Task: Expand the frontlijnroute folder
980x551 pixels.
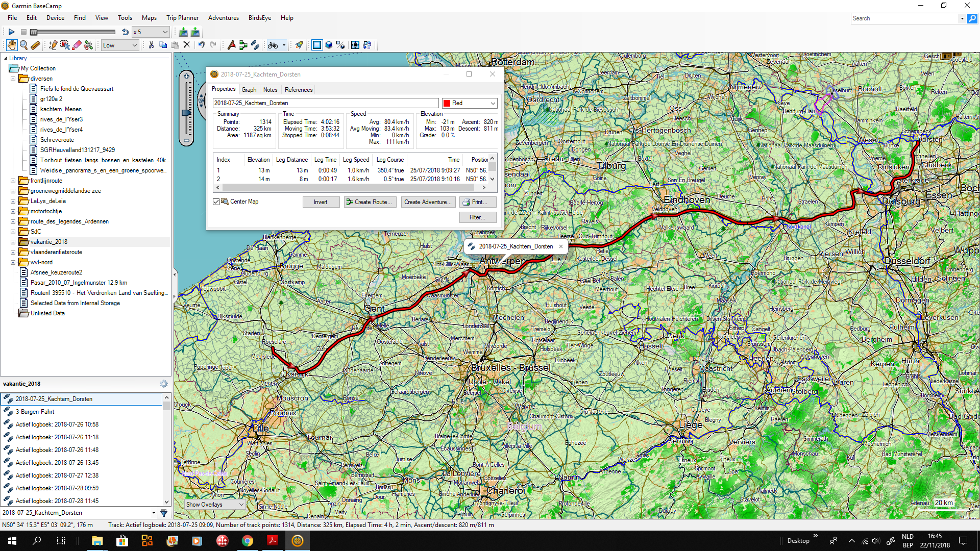Action: pos(13,181)
